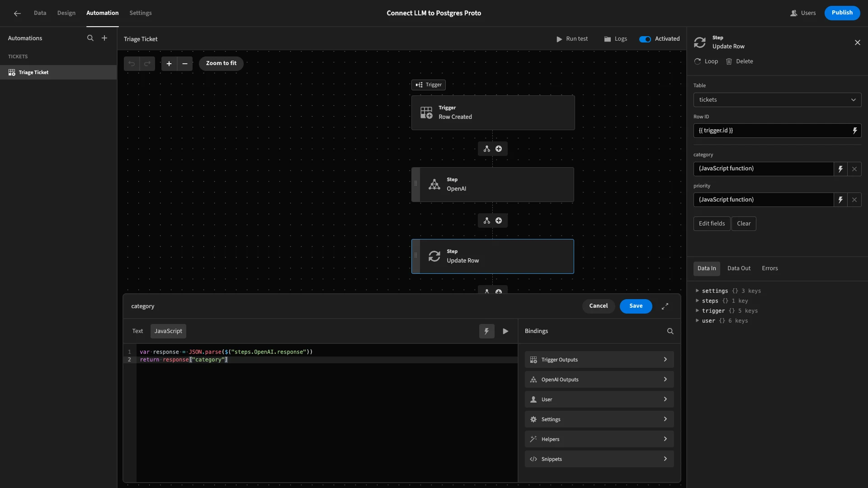Publish the app
The height and width of the screenshot is (488, 868).
(x=842, y=13)
